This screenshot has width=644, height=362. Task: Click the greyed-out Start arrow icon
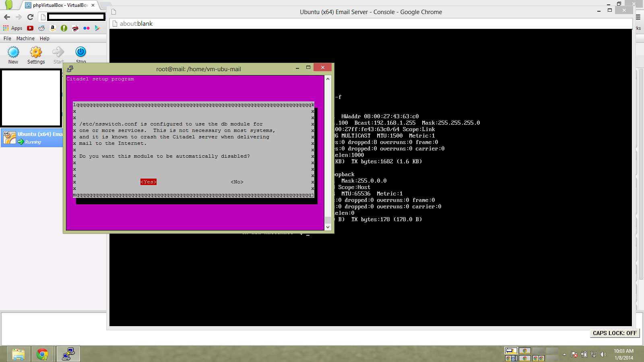[58, 52]
